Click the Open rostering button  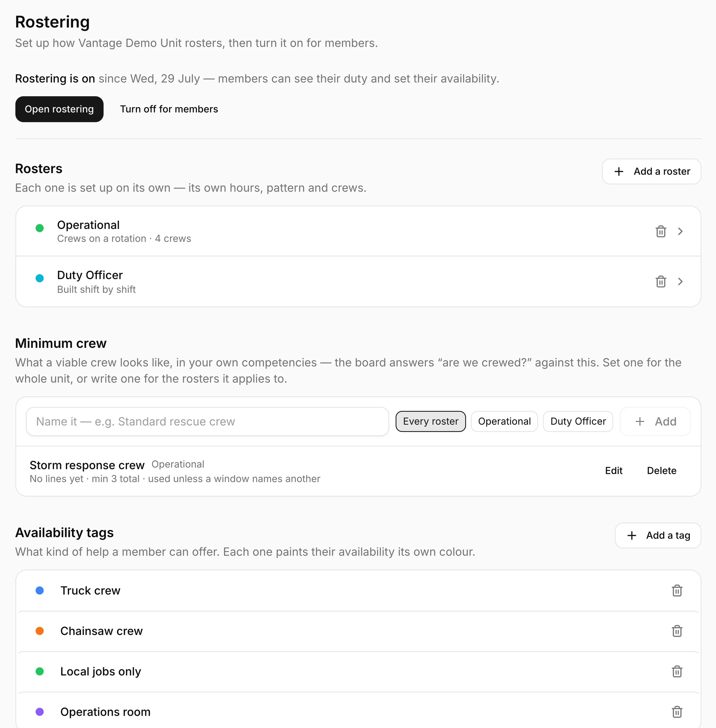[59, 109]
